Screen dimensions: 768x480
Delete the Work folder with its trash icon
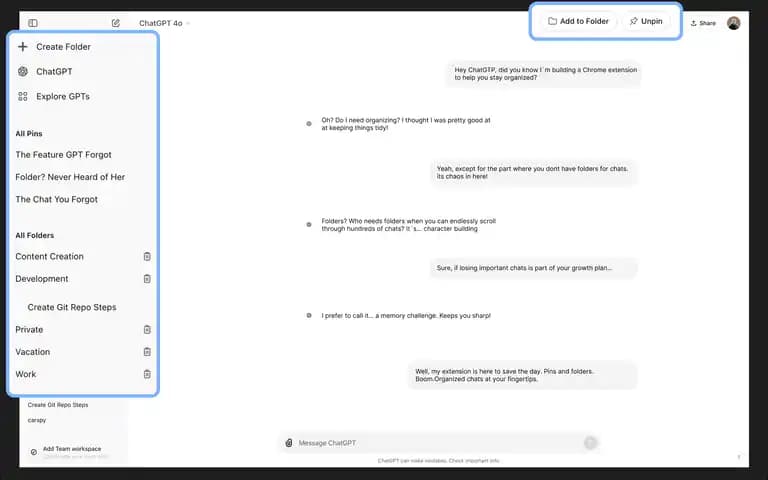(147, 374)
